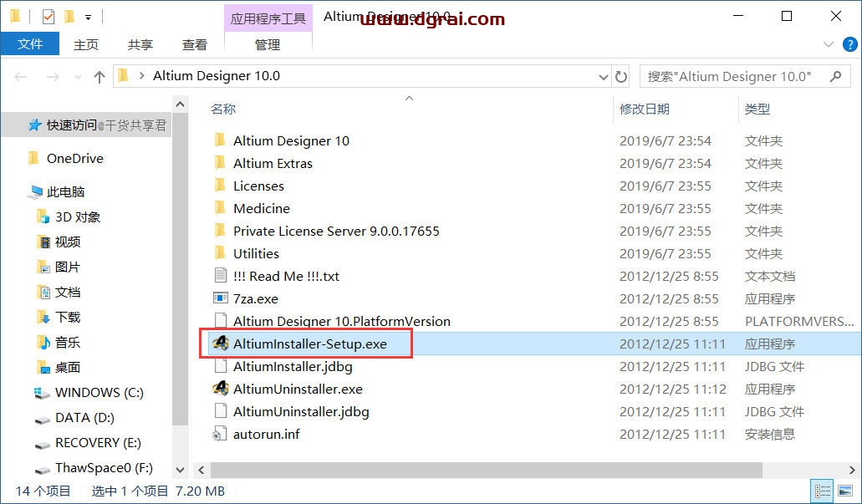Click the new folder icon in title bar
Viewport: 862px width, 504px height.
coord(69,17)
